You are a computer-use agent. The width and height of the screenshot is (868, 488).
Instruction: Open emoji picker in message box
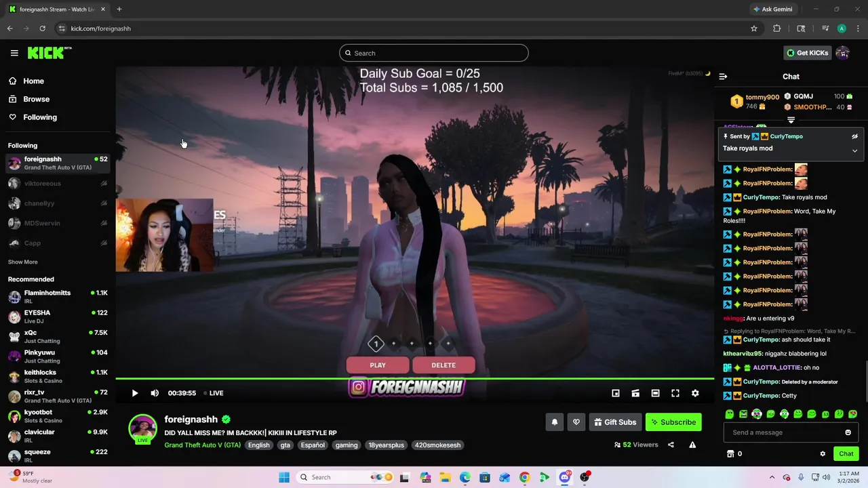848,432
